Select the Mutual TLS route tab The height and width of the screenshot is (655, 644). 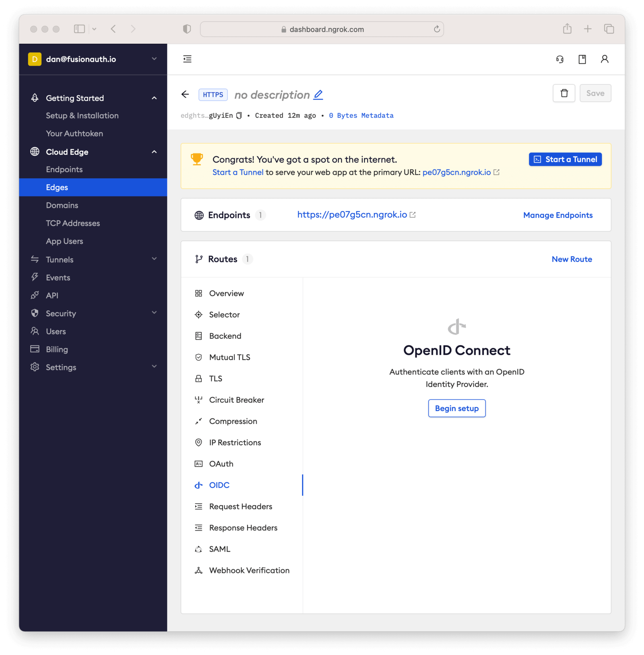[242, 357]
